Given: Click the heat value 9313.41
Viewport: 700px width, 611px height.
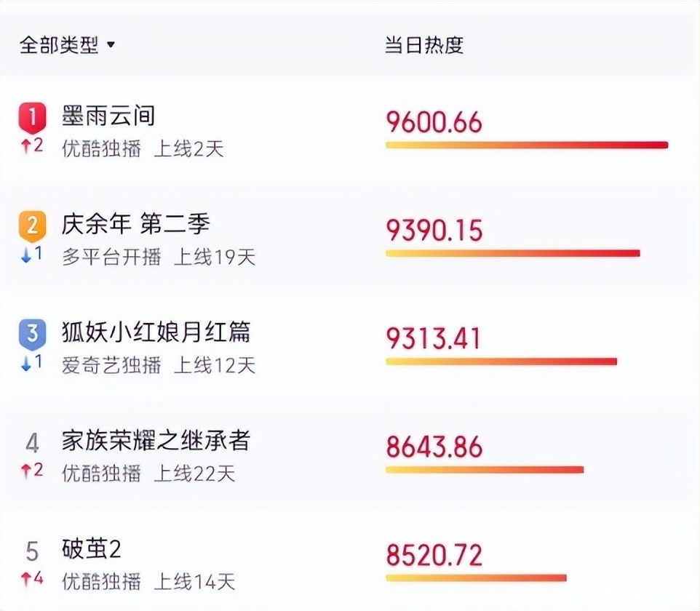Looking at the screenshot, I should coord(434,338).
